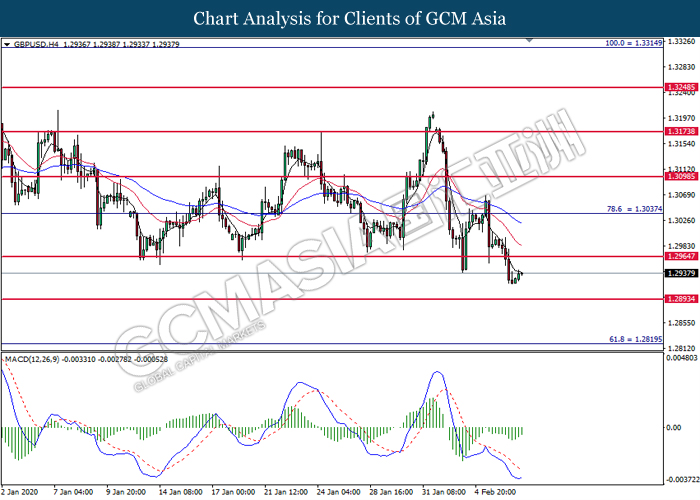Click the gray chart shift marker triangle
700x500 pixels.
pos(529,40)
